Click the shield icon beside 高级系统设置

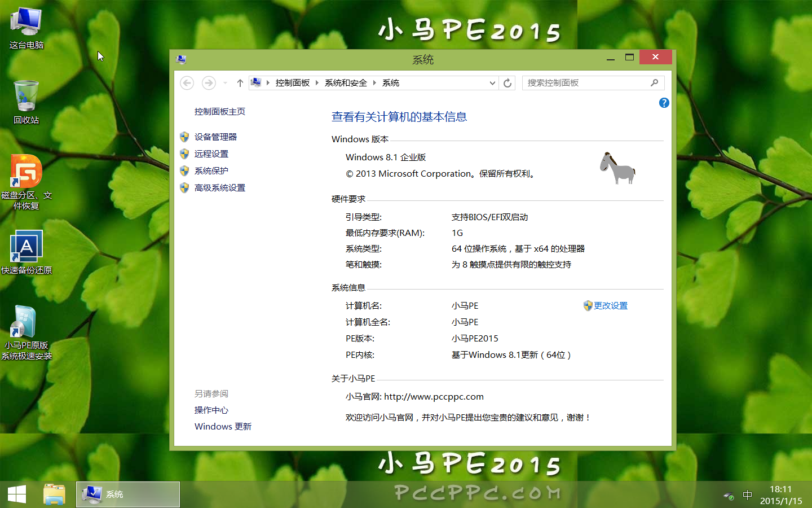(184, 187)
